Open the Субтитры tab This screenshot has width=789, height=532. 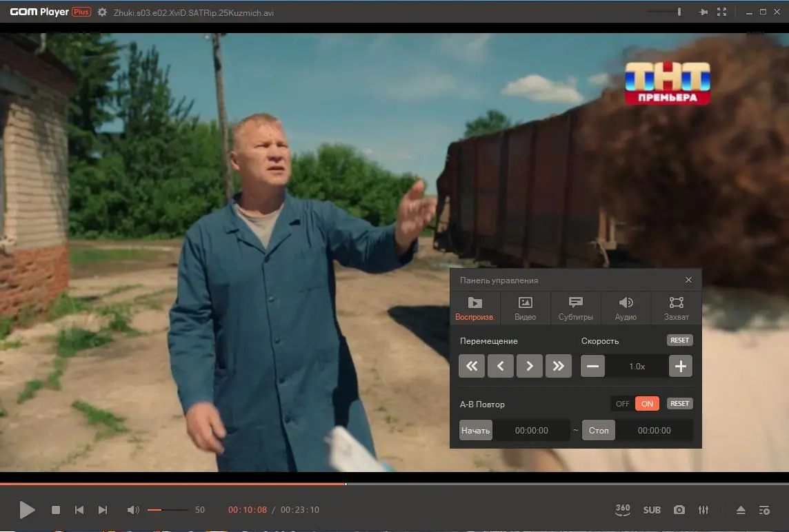point(576,308)
